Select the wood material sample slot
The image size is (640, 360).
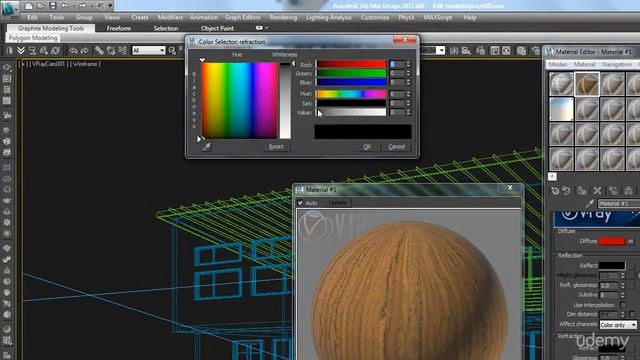pyautogui.click(x=587, y=84)
